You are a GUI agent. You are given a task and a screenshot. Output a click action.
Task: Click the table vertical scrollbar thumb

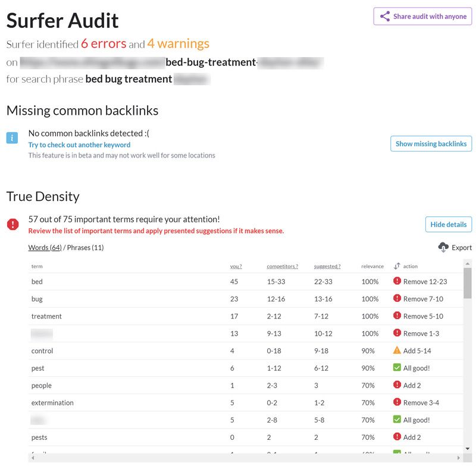pyautogui.click(x=468, y=283)
